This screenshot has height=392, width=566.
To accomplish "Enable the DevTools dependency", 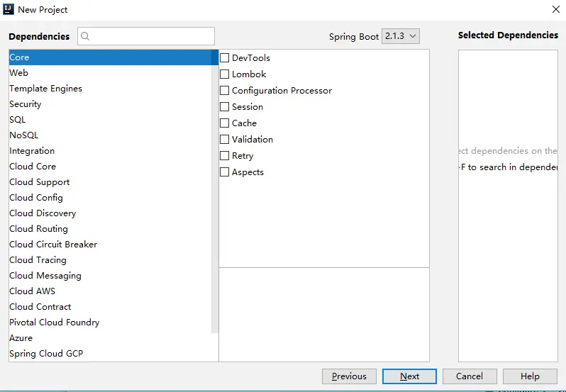I will [x=225, y=57].
